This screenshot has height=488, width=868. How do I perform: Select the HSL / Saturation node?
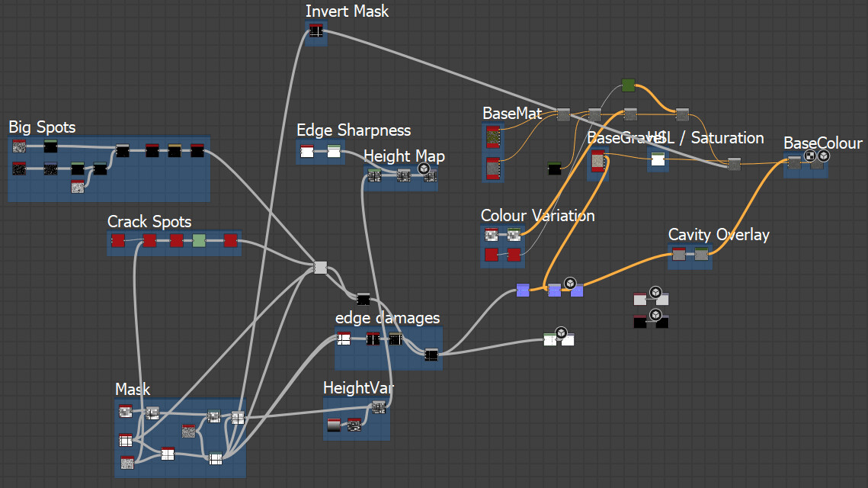click(657, 161)
